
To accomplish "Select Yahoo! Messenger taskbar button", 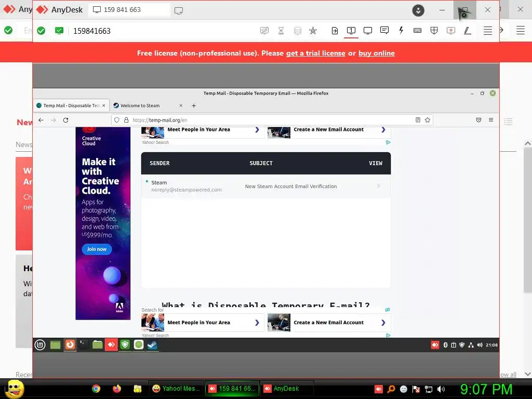I will (176, 389).
